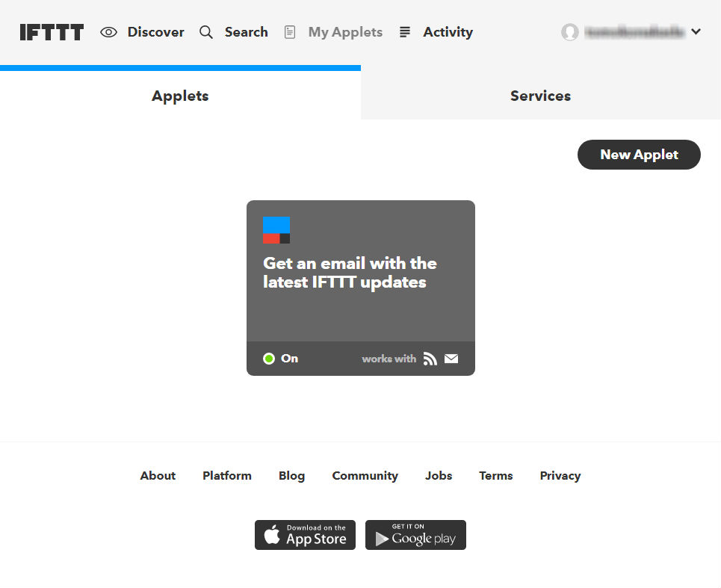Open the Community footer link
721x588 pixels.
[365, 475]
